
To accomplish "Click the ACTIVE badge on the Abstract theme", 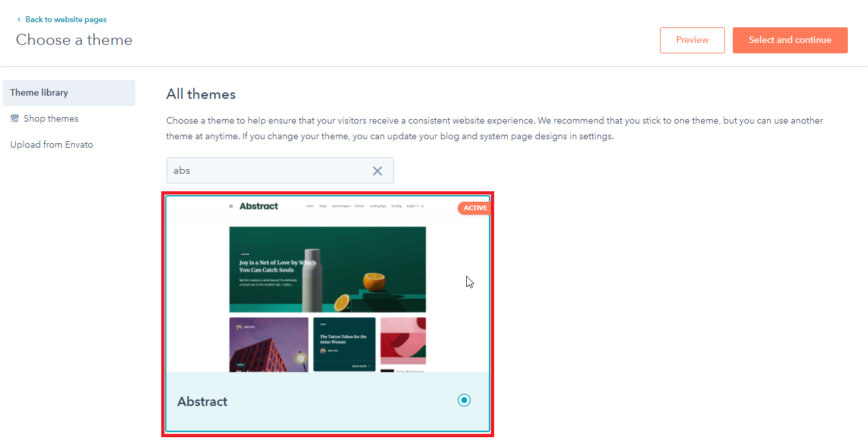I will click(x=474, y=208).
